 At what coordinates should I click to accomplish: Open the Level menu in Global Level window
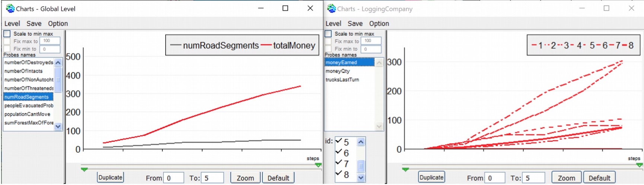(12, 23)
